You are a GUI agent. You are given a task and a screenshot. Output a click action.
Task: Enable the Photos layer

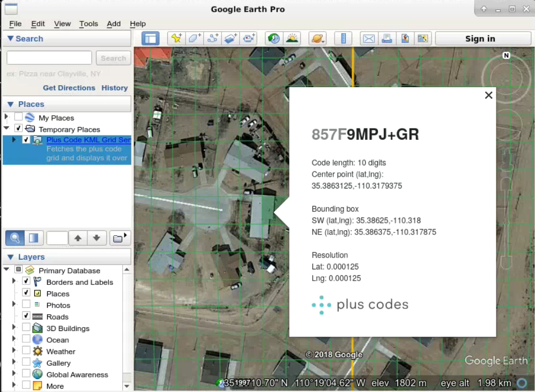(x=26, y=304)
